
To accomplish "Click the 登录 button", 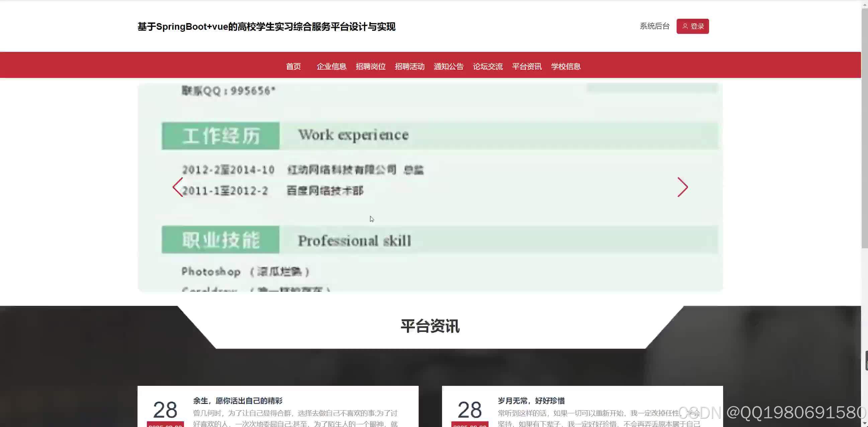I will tap(693, 26).
